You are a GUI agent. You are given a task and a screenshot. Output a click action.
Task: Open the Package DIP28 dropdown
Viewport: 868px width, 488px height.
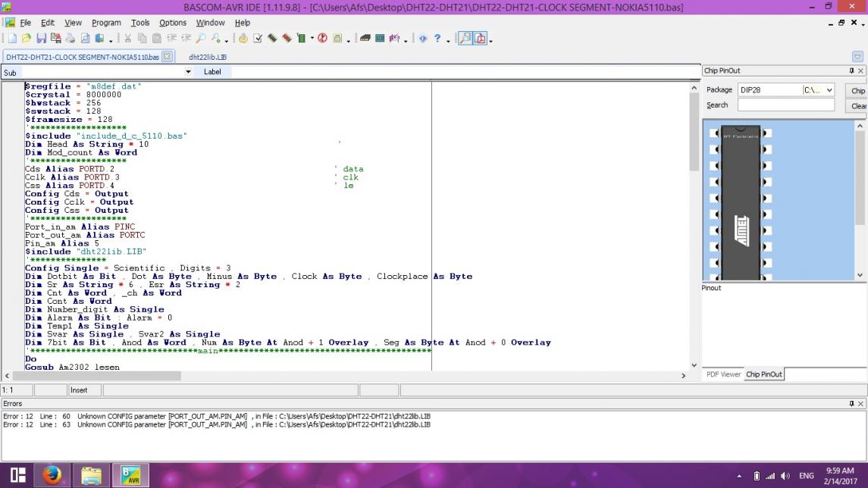pyautogui.click(x=829, y=90)
